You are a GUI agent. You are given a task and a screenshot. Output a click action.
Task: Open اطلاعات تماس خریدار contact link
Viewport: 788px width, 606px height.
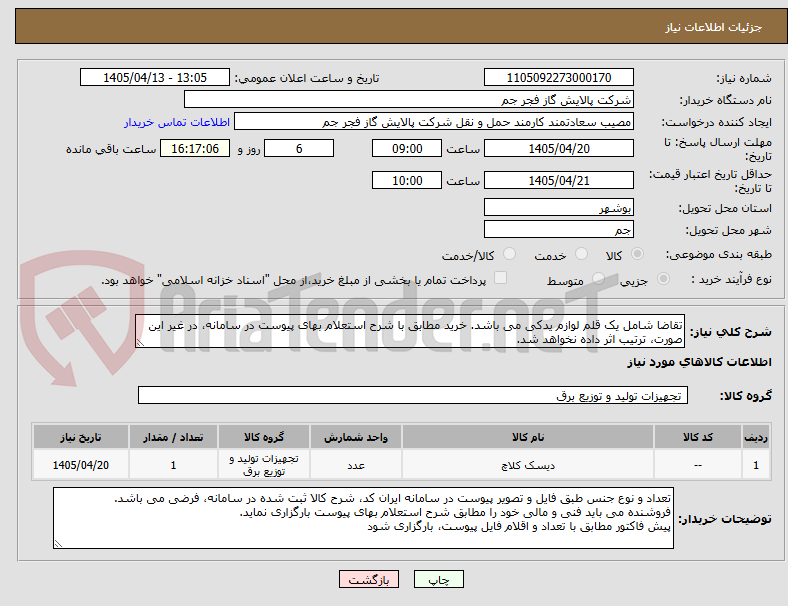coord(177,122)
